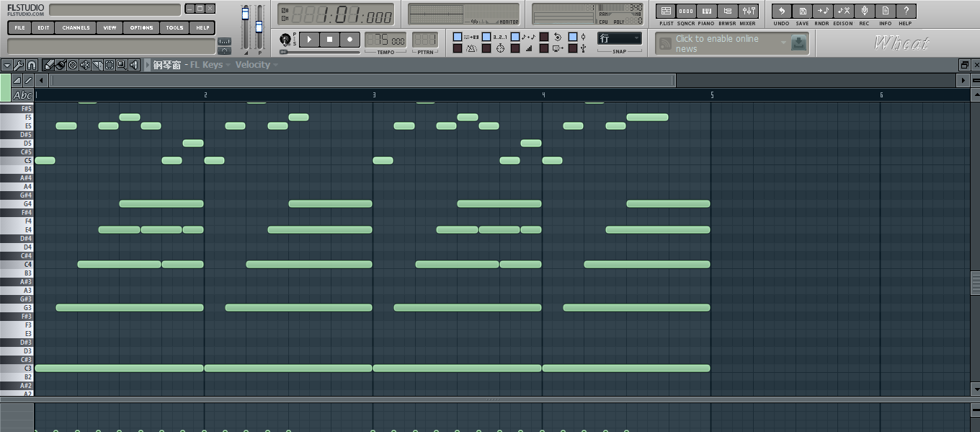Viewport: 980px width, 432px height.
Task: Open the OPTIONS menu
Action: coord(141,28)
